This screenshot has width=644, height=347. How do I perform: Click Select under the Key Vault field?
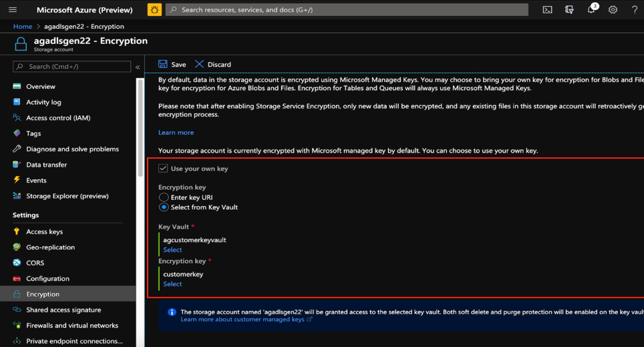(x=172, y=249)
